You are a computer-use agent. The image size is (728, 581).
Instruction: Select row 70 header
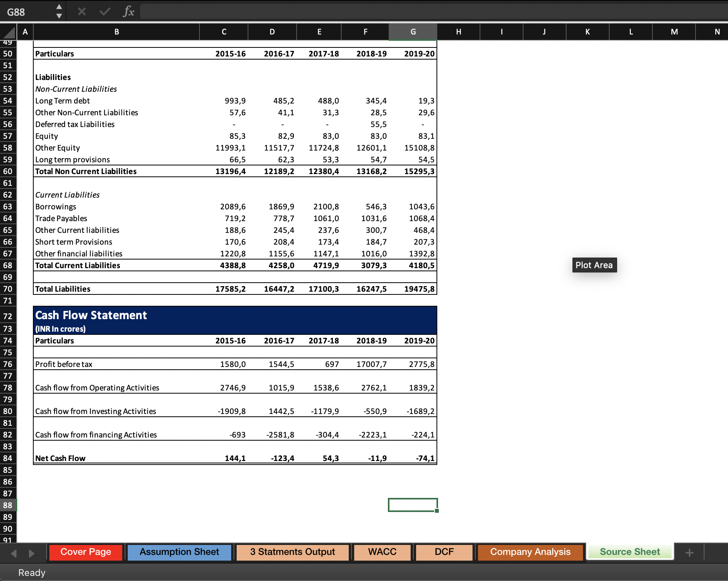point(8,289)
